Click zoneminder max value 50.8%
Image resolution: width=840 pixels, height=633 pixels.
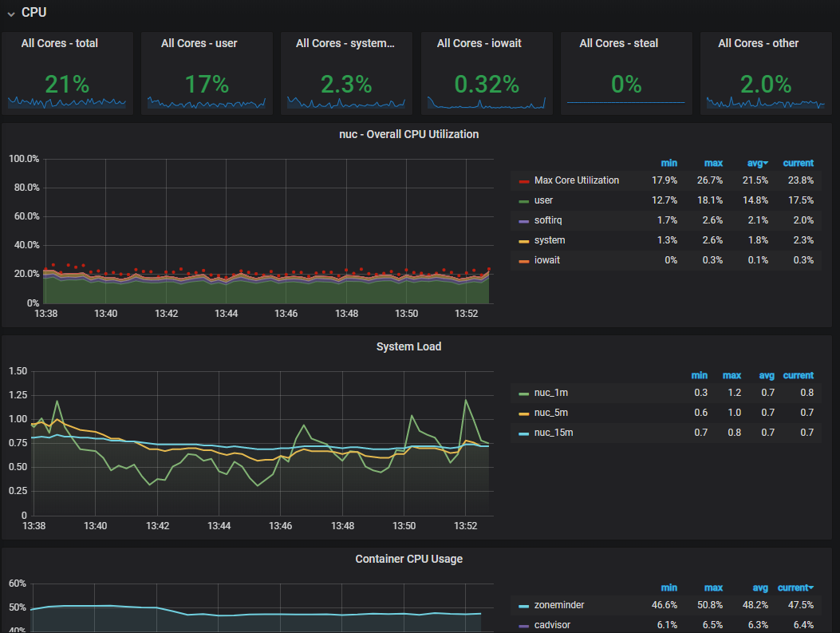pyautogui.click(x=709, y=604)
